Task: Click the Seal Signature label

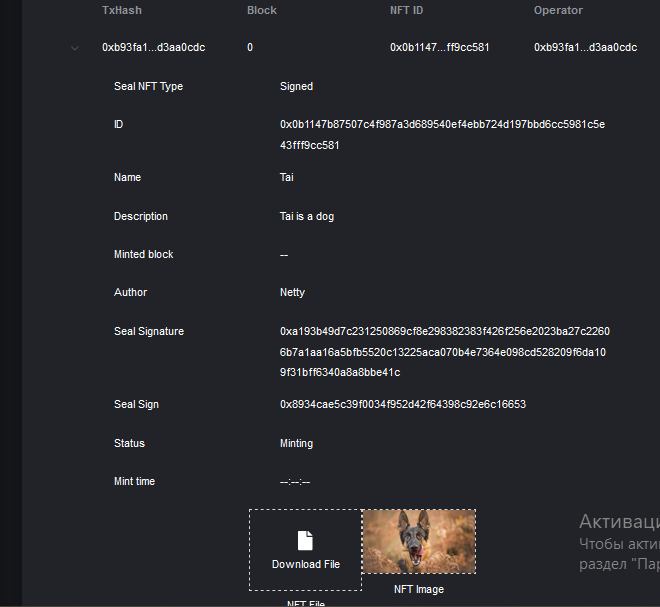Action: pos(149,331)
